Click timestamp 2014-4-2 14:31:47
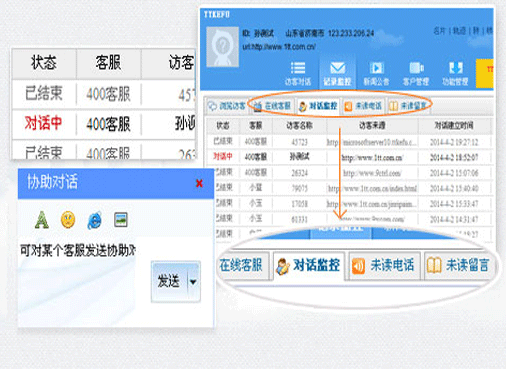Viewport: 506px width, 369px height. coord(454,219)
